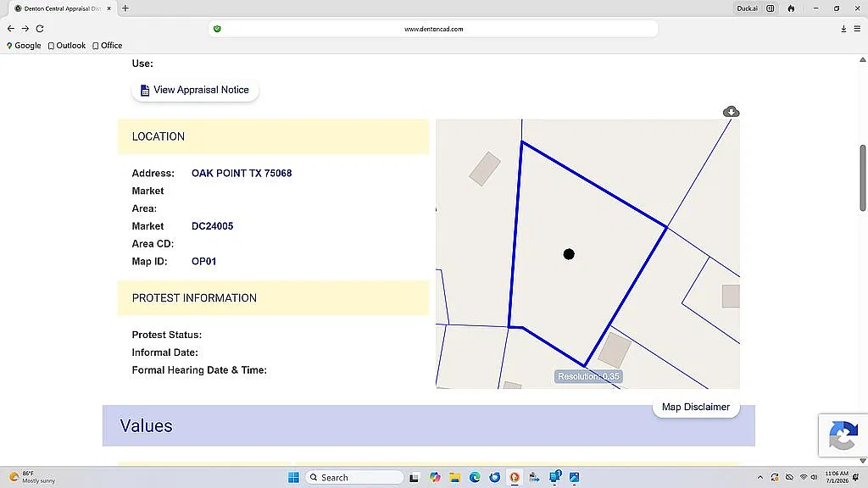Click the green privacy shield icon
Viewport: 868px width, 488px height.
coord(217,29)
